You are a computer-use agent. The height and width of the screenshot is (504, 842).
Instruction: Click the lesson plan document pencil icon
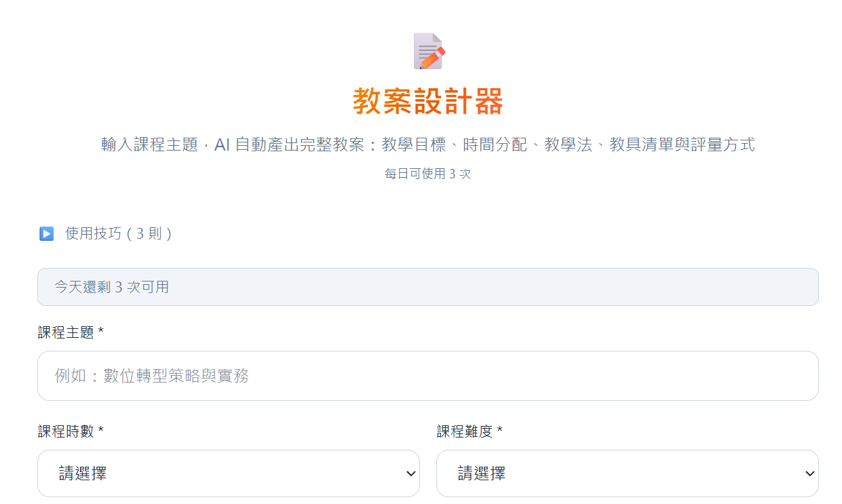coord(429,51)
